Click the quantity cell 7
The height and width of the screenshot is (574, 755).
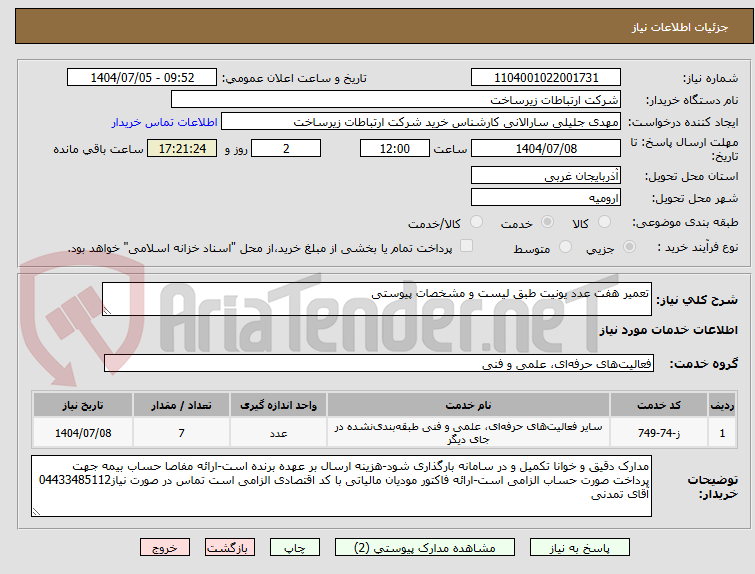[x=182, y=433]
